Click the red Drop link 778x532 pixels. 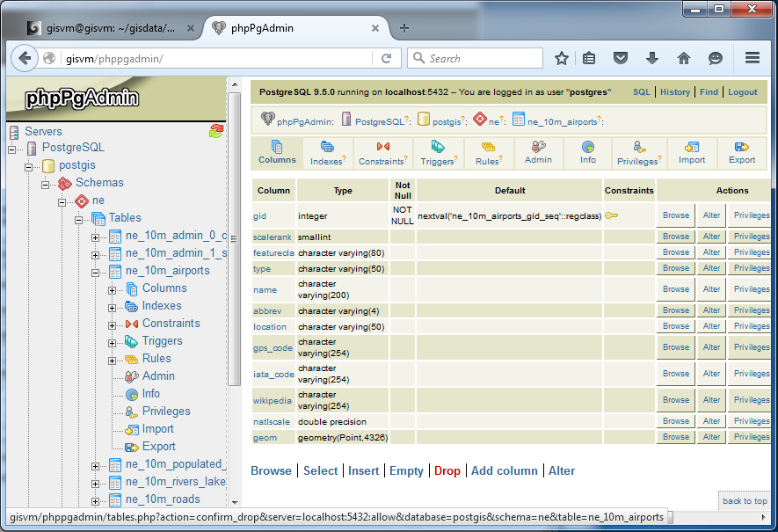point(447,470)
